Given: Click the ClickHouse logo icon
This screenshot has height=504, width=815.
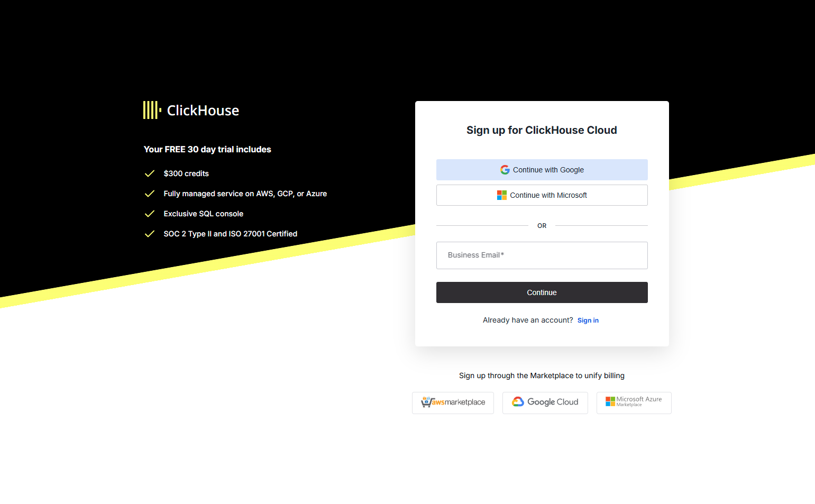Looking at the screenshot, I should (x=151, y=110).
